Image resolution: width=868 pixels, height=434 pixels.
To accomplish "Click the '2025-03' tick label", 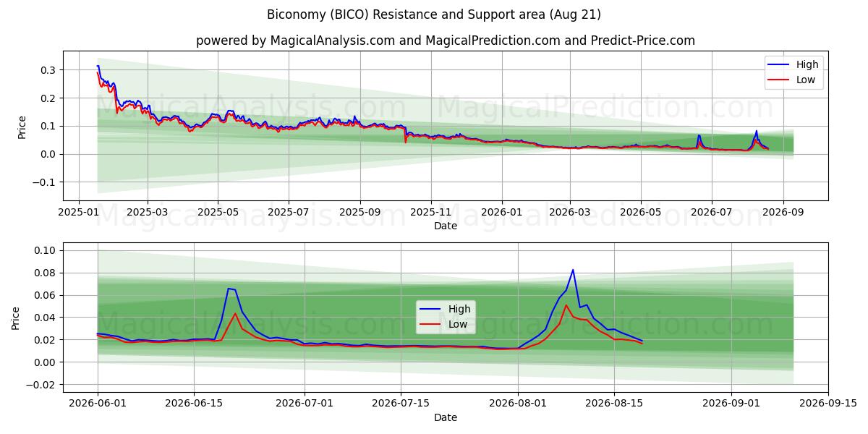I will tap(147, 213).
